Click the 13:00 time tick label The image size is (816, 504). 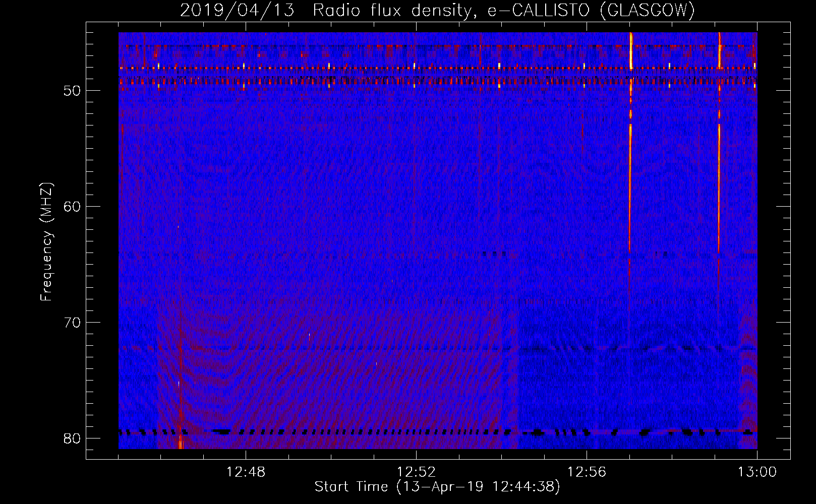click(757, 472)
